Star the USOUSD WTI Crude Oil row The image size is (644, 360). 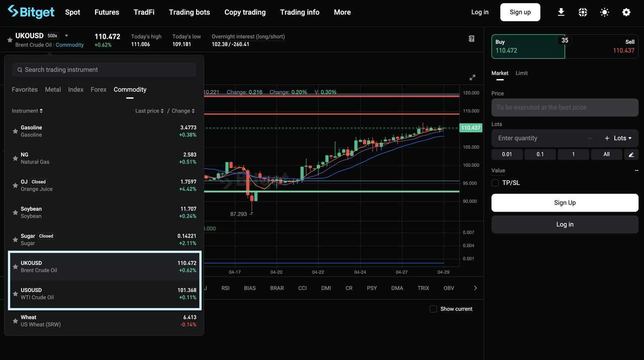(15, 294)
